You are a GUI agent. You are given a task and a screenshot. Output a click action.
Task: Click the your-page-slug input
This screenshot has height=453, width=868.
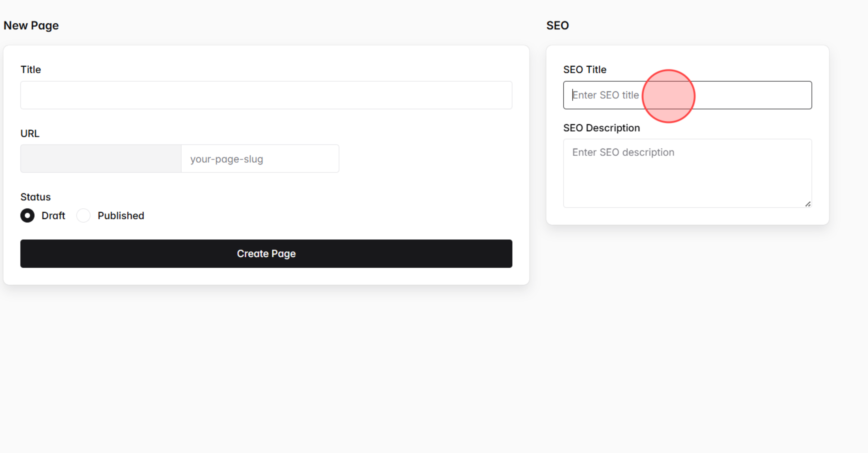click(x=260, y=158)
